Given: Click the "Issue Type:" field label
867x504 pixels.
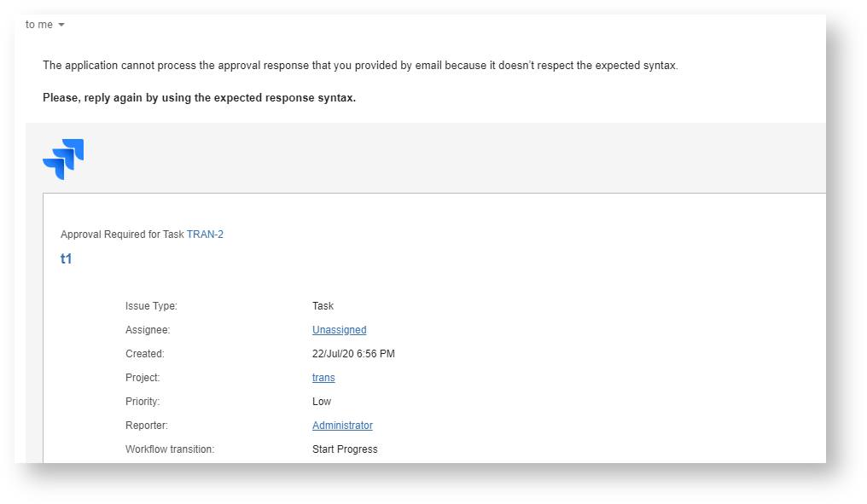Looking at the screenshot, I should (x=151, y=306).
